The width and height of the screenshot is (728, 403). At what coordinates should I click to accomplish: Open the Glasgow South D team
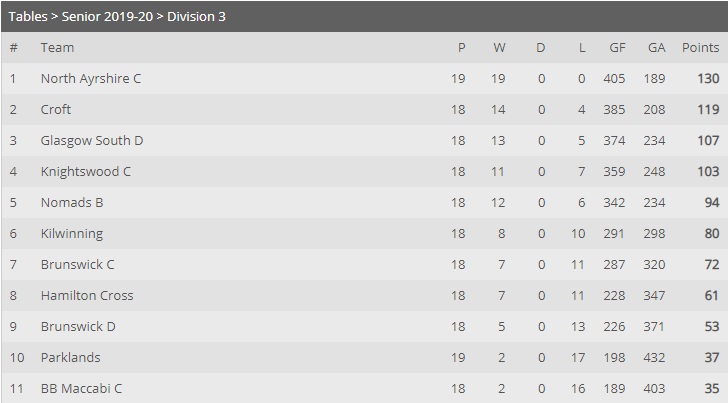[92, 141]
